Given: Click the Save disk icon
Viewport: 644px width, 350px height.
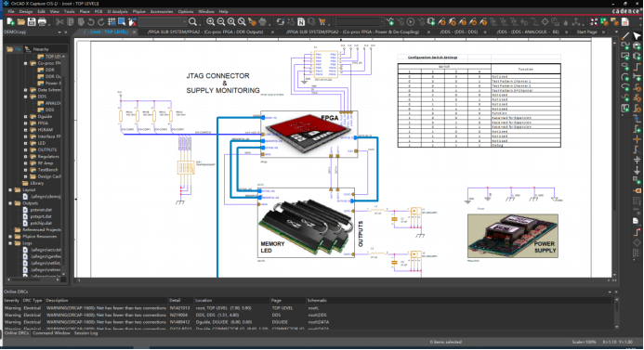Looking at the screenshot, I should point(32,21).
